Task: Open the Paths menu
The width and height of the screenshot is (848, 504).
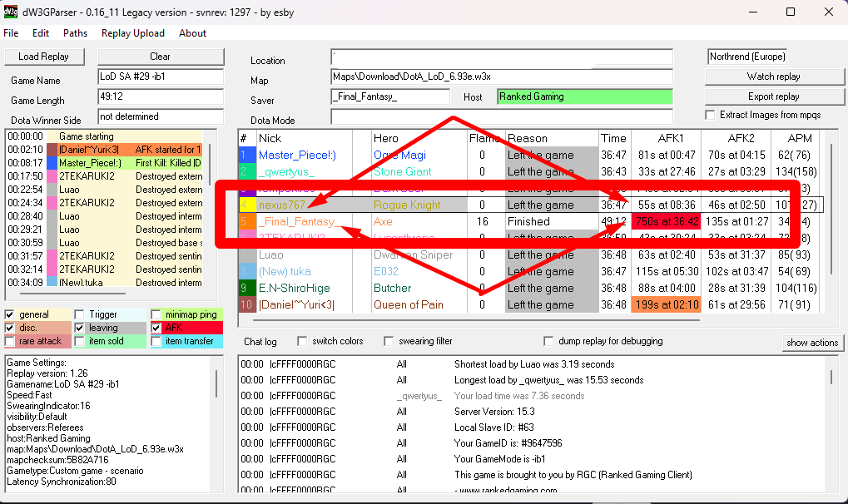Action: point(75,33)
